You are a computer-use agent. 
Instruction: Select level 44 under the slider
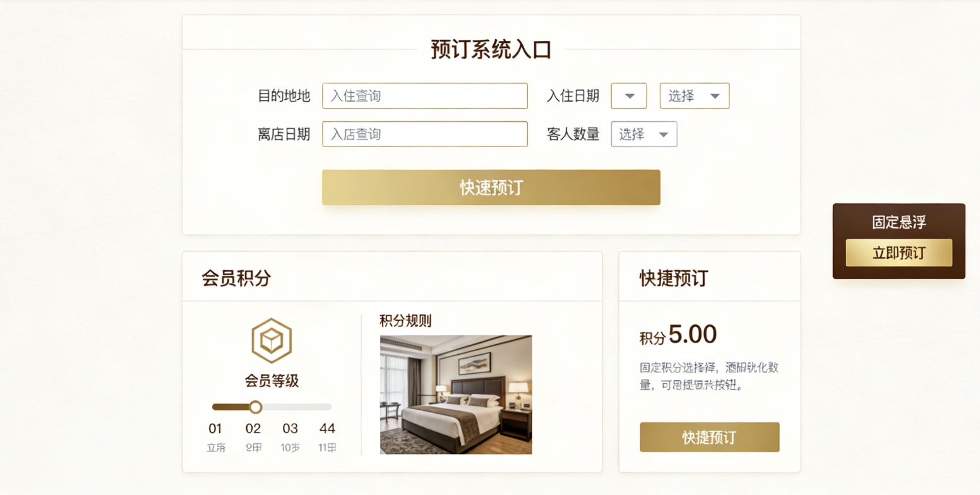click(x=327, y=429)
